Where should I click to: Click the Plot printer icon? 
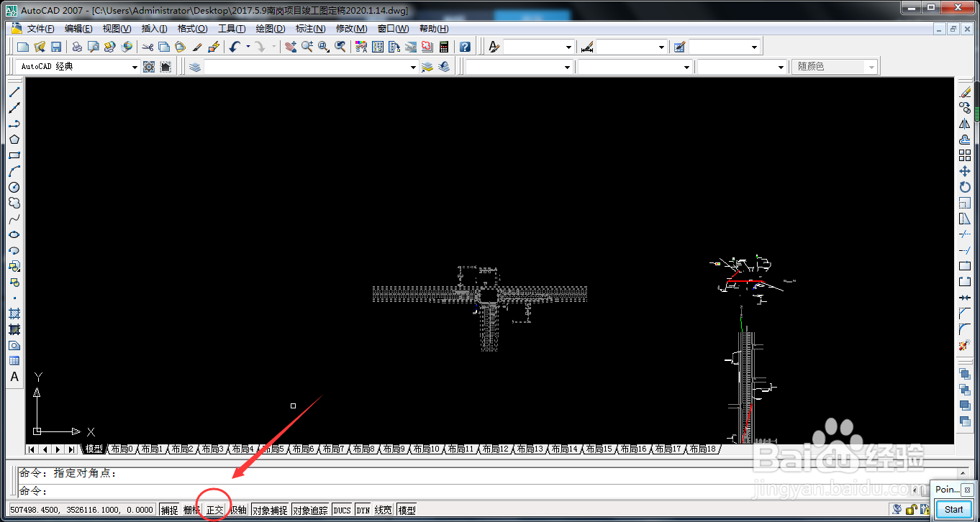(x=77, y=47)
